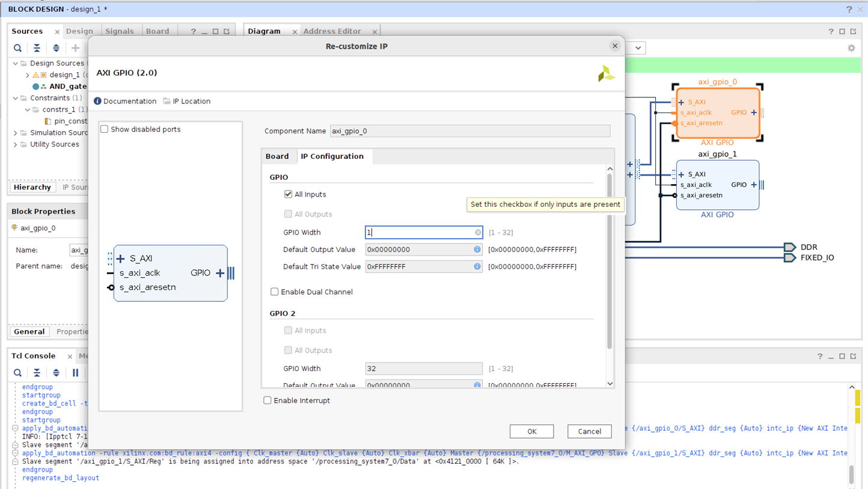Switch to the Address Editor tab
The height and width of the screenshot is (489, 868).
[332, 31]
